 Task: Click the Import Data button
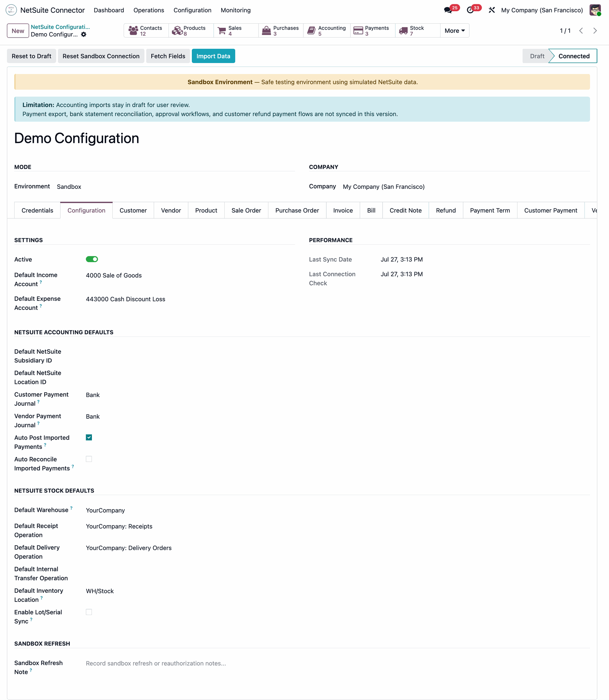pos(213,56)
